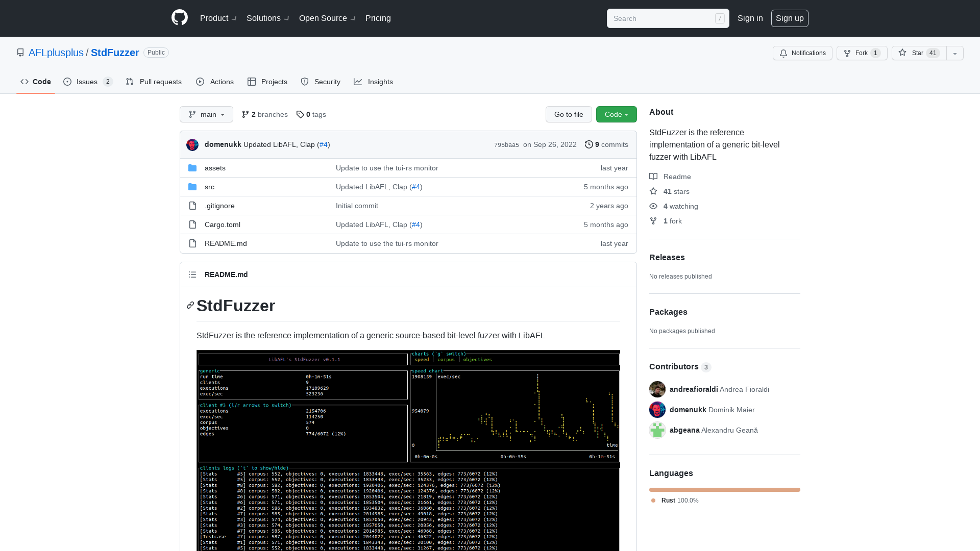980x551 pixels.
Task: Open the Actions tab
Action: [215, 82]
